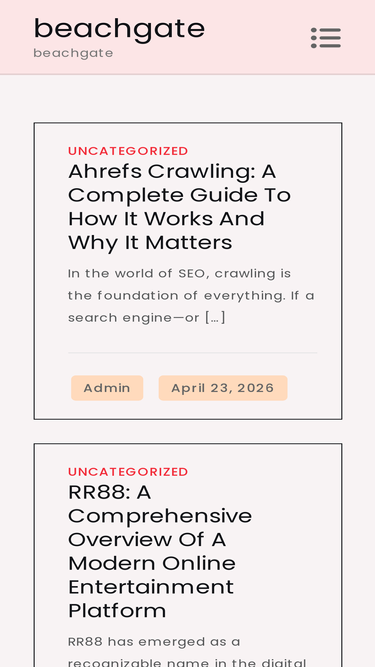Click the large beachgate site title
The image size is (375, 667).
119,29
